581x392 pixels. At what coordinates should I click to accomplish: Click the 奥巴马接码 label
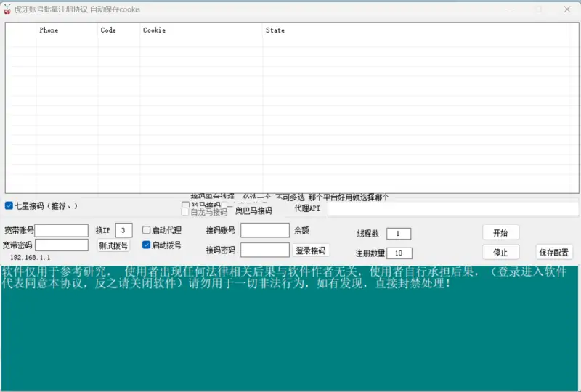(x=253, y=211)
